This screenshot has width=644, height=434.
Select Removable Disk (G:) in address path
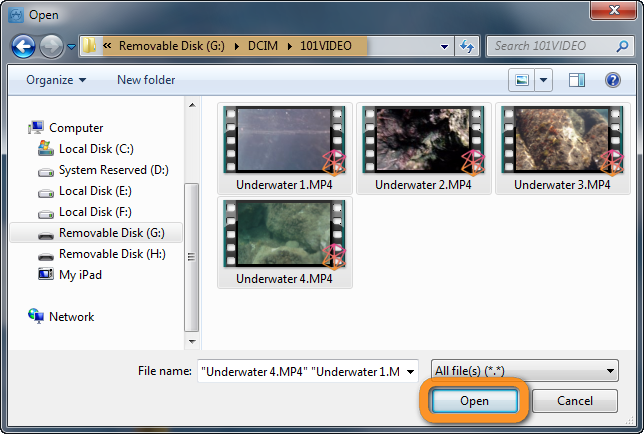click(x=172, y=46)
